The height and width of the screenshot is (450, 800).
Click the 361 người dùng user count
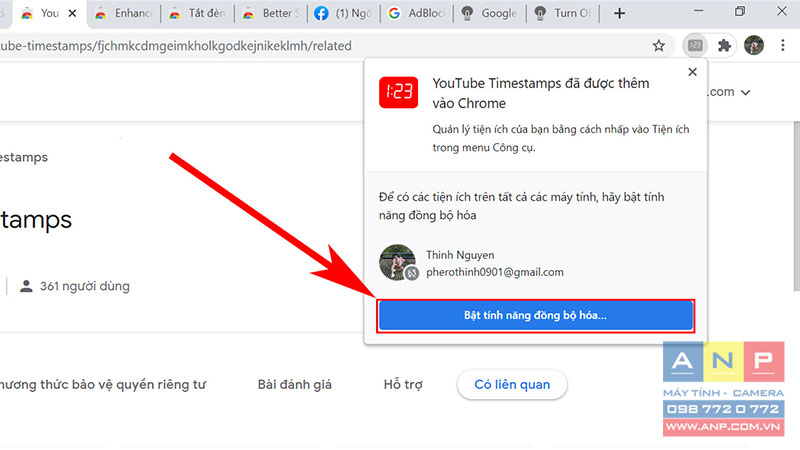point(85,286)
